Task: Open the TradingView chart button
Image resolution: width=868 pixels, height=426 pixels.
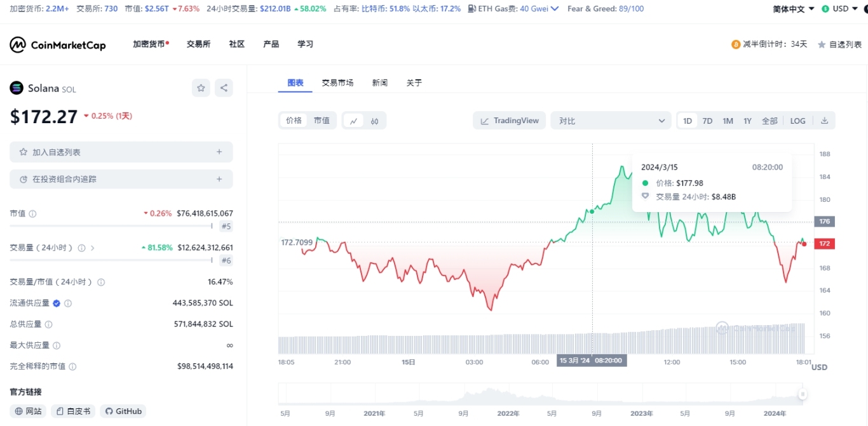Action: pos(510,121)
